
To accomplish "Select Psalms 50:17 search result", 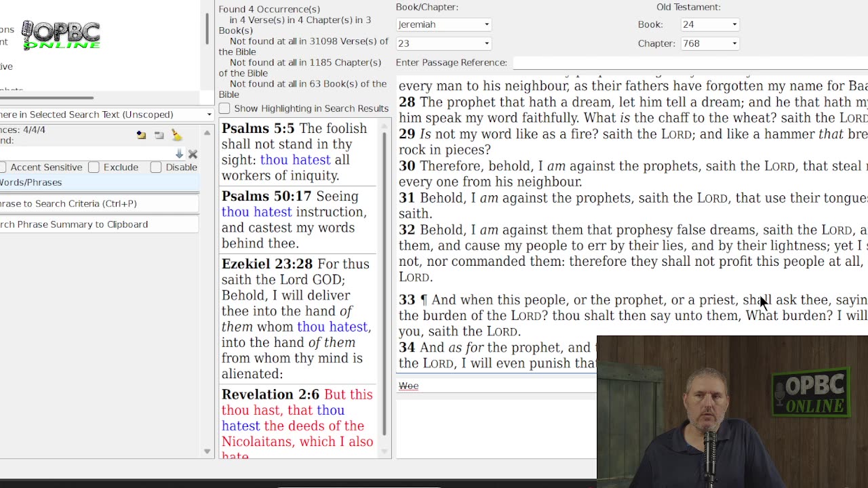I will (x=297, y=220).
